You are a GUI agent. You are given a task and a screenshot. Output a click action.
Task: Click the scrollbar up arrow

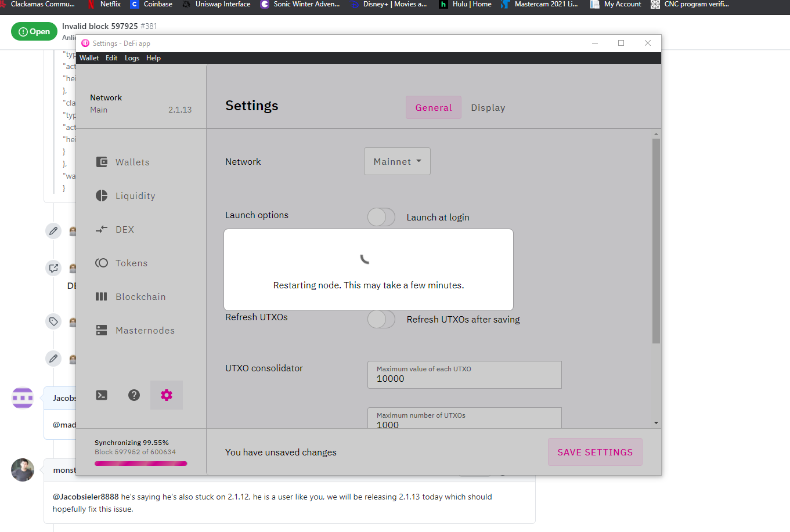pyautogui.click(x=656, y=134)
